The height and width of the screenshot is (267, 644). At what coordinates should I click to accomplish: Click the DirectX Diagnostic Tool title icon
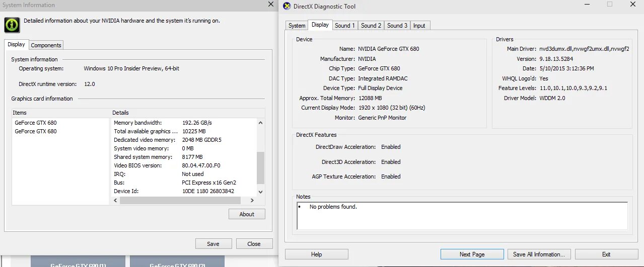click(287, 6)
